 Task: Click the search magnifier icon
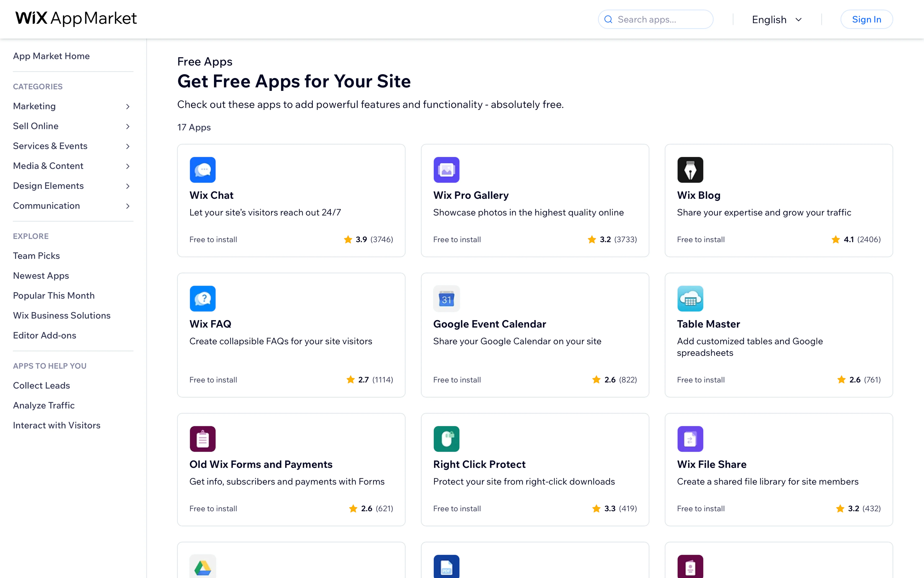(608, 19)
